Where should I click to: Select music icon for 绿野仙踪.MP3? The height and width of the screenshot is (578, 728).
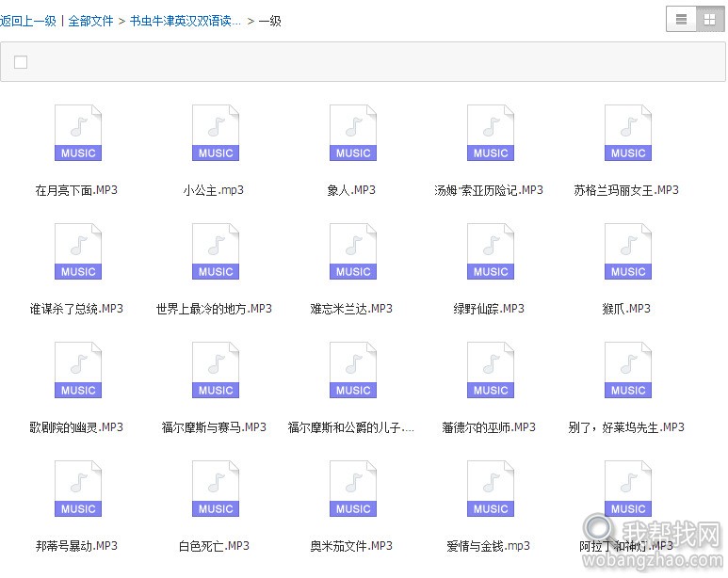[x=491, y=251]
